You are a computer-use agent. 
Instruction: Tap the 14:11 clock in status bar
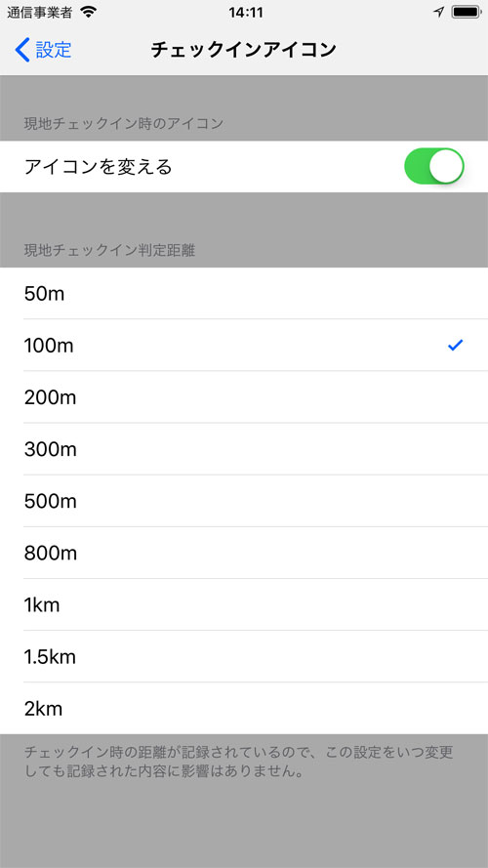click(246, 12)
